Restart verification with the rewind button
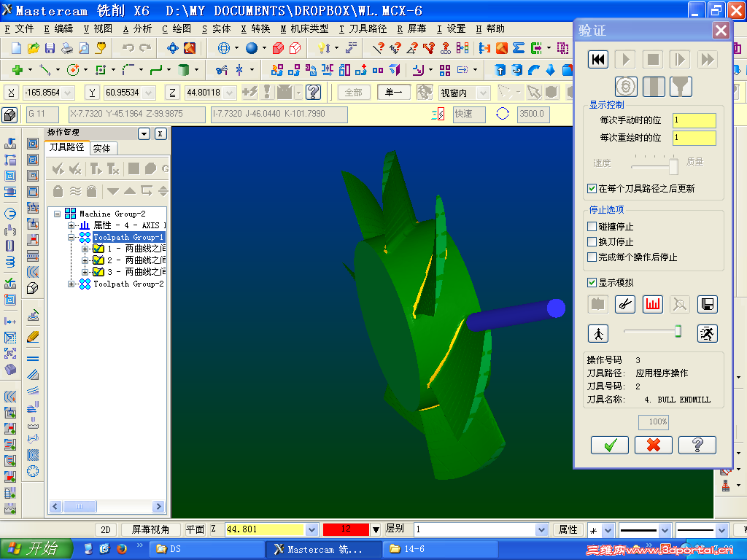747x560 pixels. point(598,60)
